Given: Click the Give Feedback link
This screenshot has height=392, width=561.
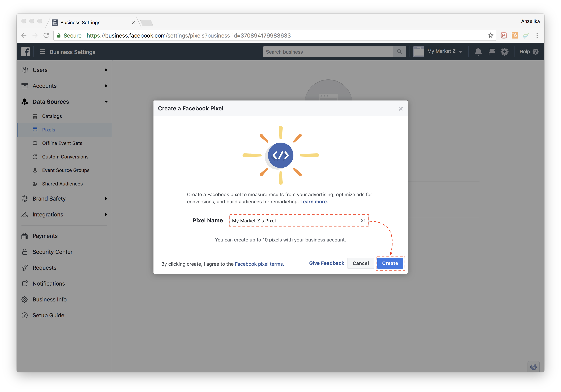Looking at the screenshot, I should pos(326,263).
